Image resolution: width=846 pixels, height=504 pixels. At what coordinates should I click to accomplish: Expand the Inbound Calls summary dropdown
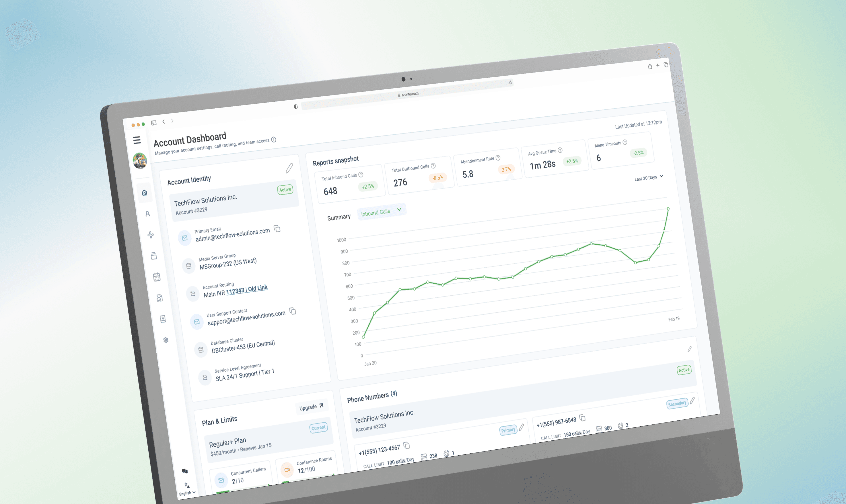(381, 212)
